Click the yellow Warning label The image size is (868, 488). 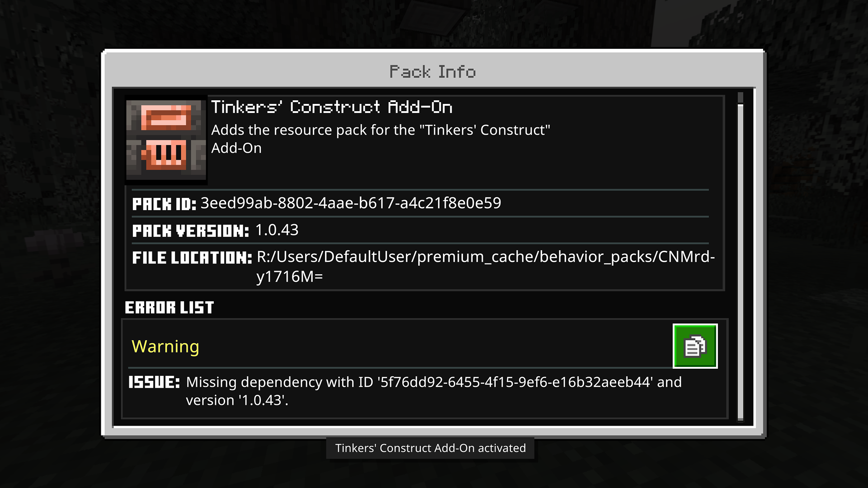pos(165,347)
